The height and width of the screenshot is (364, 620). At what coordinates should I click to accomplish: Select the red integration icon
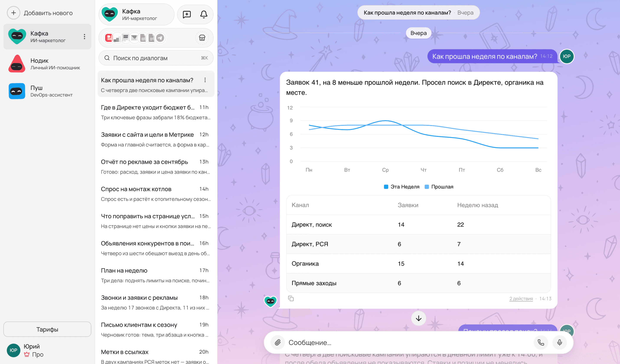point(108,38)
